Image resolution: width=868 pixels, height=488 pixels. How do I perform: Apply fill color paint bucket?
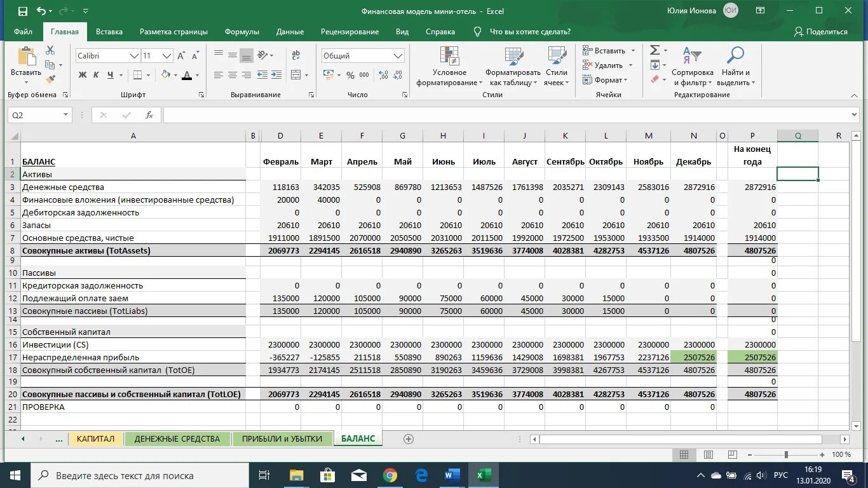(x=166, y=75)
